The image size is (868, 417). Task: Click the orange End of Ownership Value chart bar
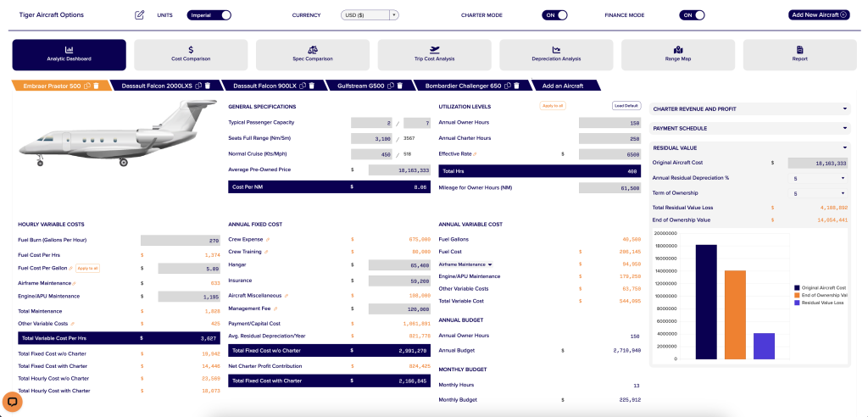click(x=735, y=314)
